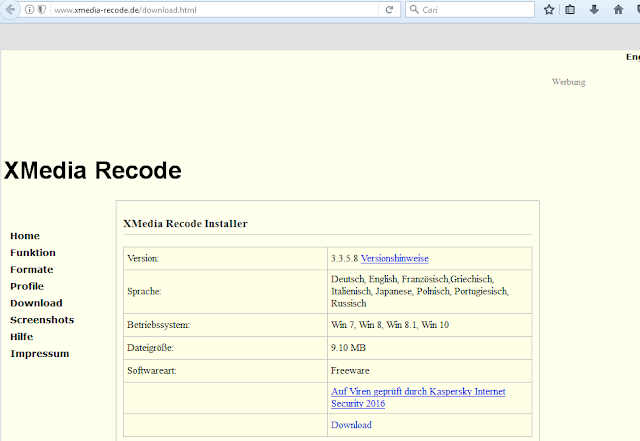Switch to the English language link
The image size is (640, 441).
click(x=633, y=57)
